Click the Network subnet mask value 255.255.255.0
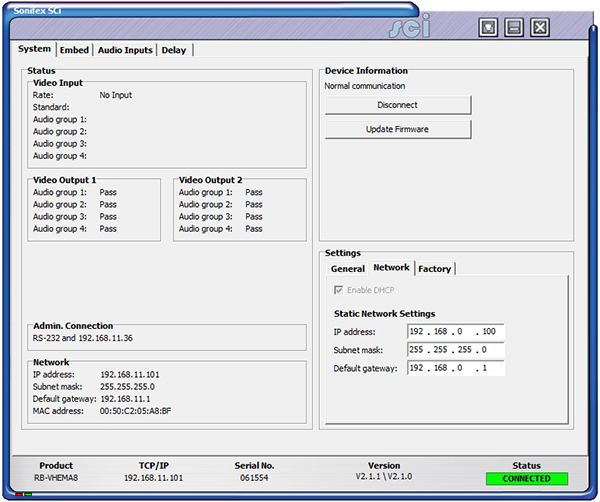Viewport: 600px width, 502px height. 127,386
